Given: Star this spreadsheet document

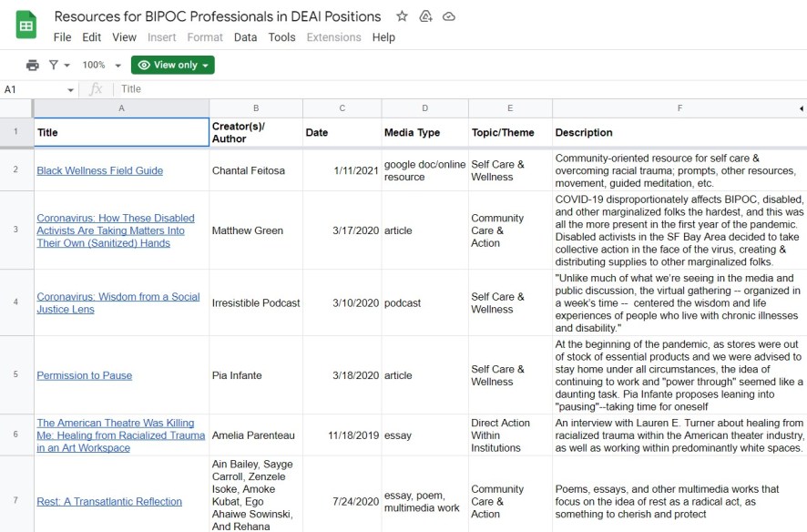Looking at the screenshot, I should pyautogui.click(x=402, y=16).
